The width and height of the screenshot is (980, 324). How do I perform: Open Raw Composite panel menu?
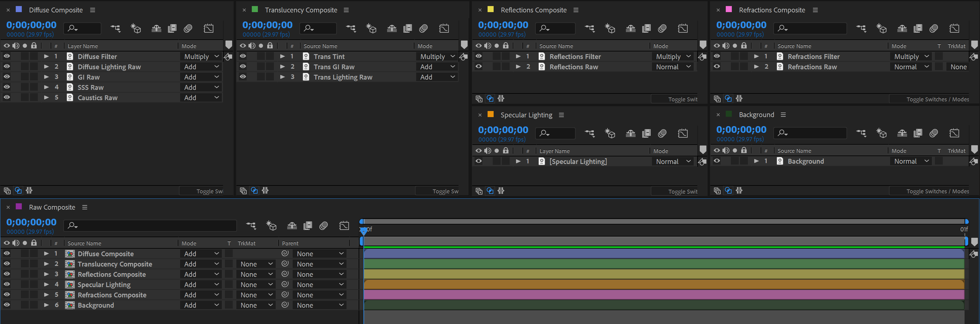[x=84, y=207]
